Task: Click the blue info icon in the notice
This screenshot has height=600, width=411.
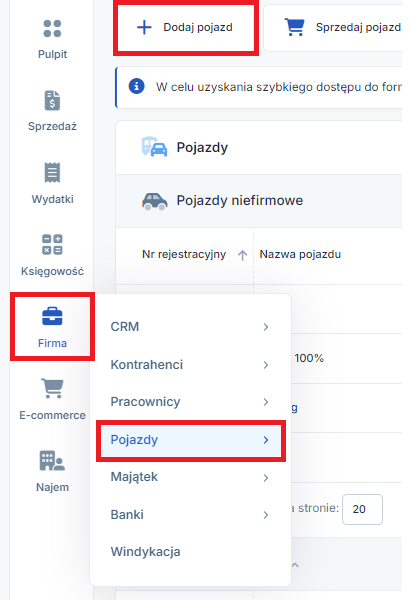Action: 136,86
